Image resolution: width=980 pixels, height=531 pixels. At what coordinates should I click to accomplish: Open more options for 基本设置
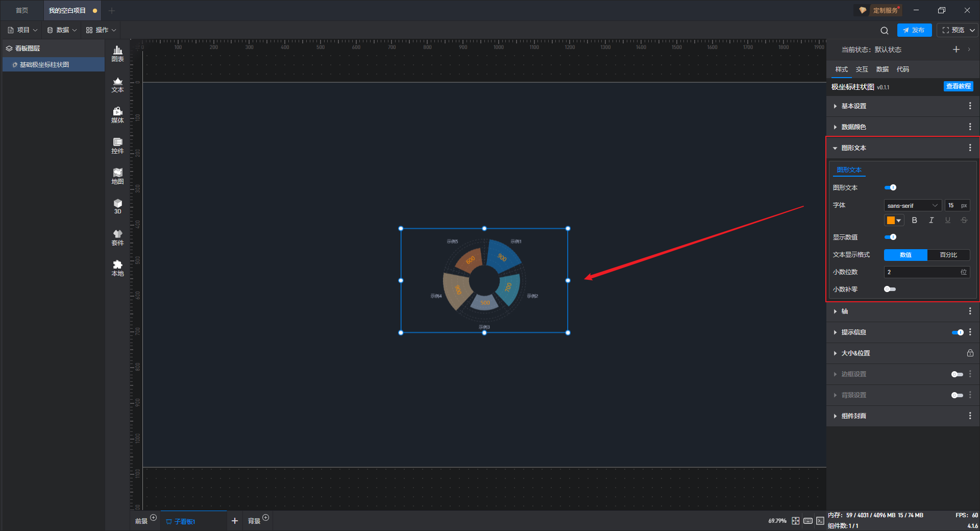(x=970, y=106)
